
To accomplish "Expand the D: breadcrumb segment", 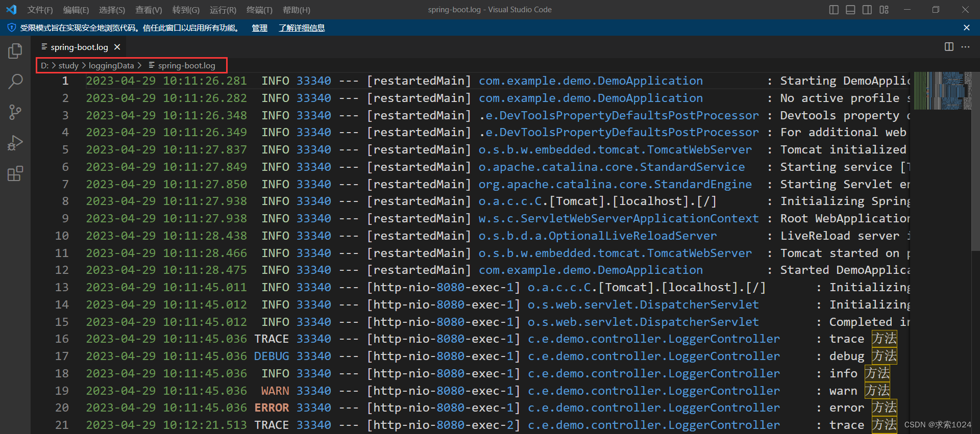I will [44, 65].
